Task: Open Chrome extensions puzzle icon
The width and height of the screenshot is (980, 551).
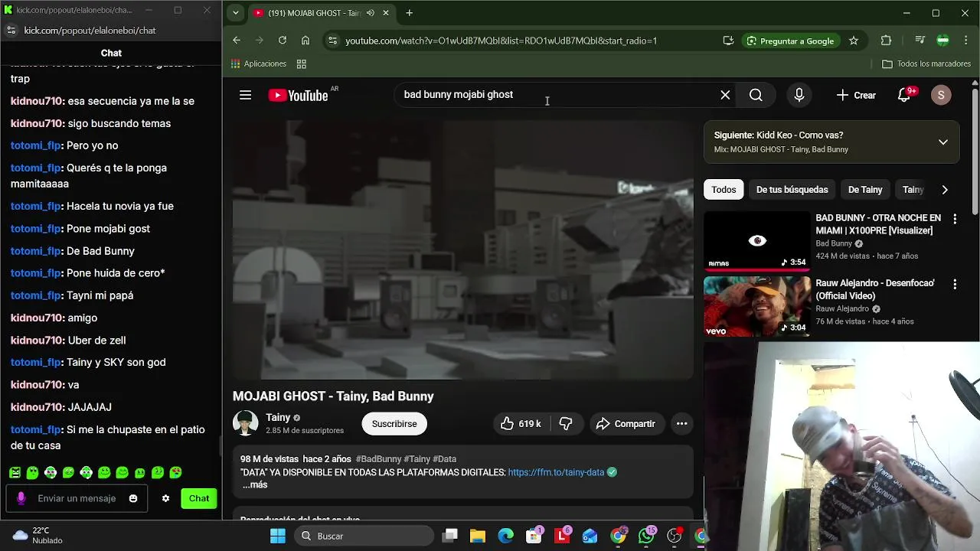Action: point(886,41)
